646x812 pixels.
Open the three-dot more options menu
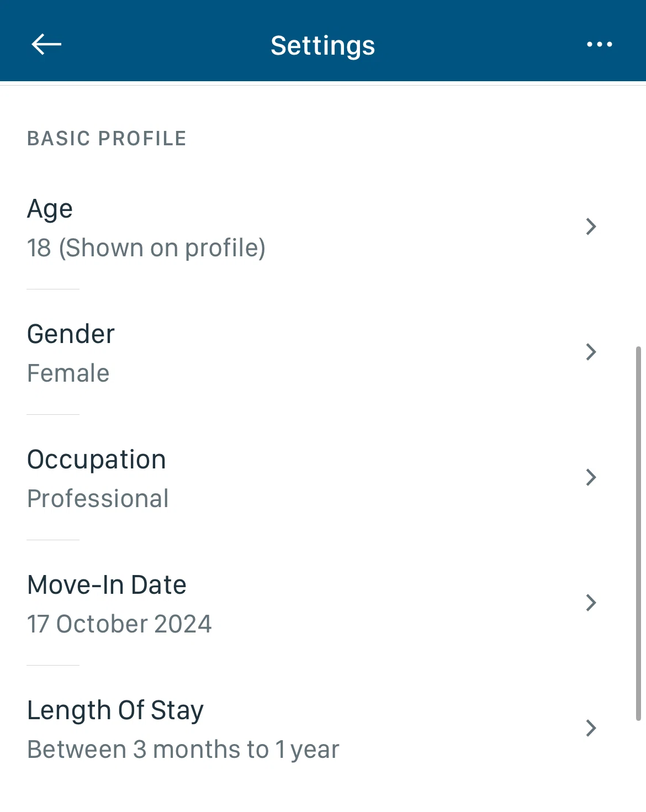pos(599,44)
